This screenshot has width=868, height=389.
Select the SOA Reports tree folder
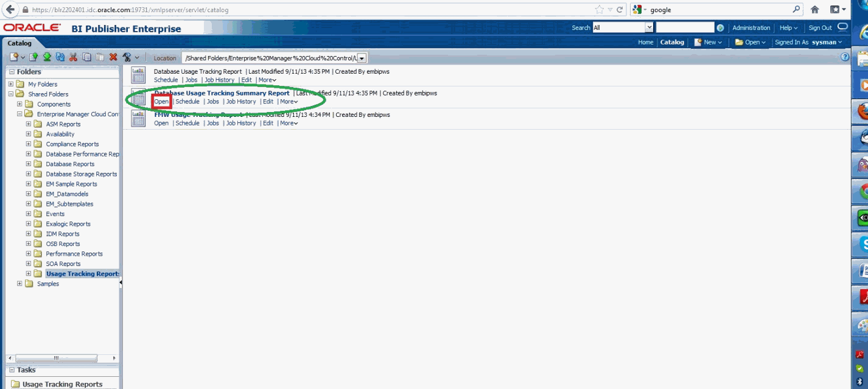(63, 264)
